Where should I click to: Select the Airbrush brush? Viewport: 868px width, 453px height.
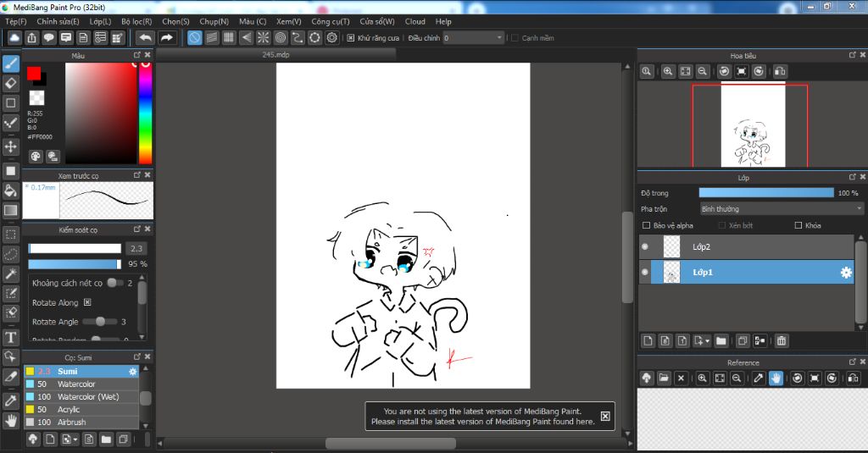pos(81,422)
